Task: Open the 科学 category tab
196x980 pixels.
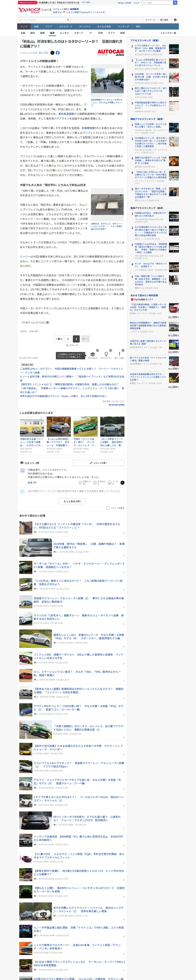Action: 100,33
